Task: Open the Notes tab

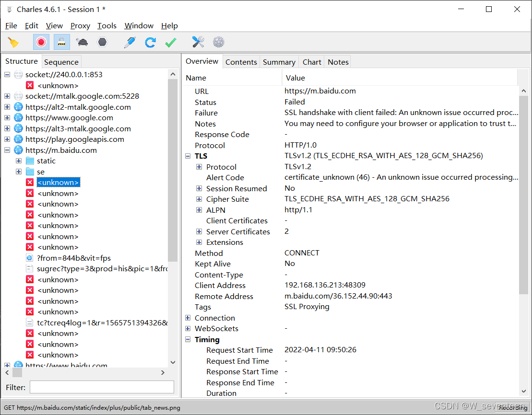Action: click(x=338, y=62)
